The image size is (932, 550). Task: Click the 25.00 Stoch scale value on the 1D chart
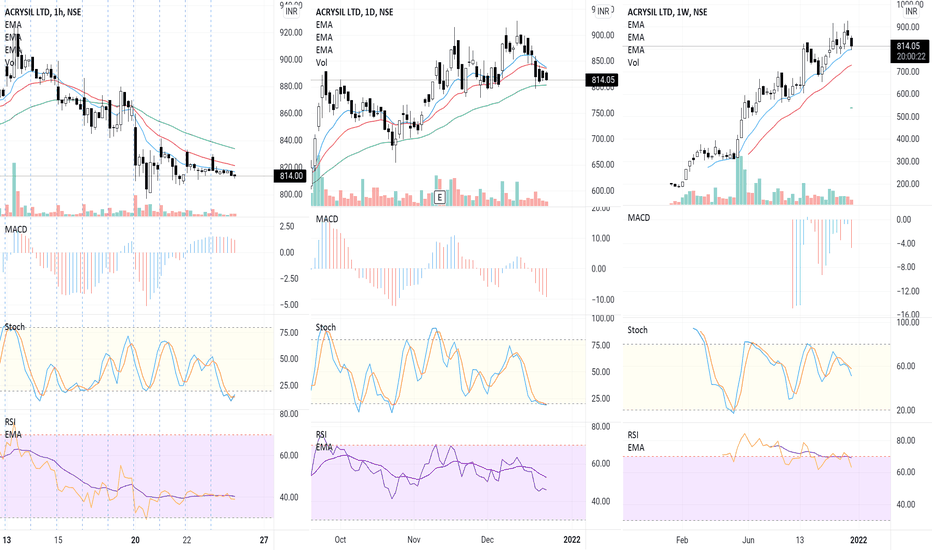click(601, 398)
